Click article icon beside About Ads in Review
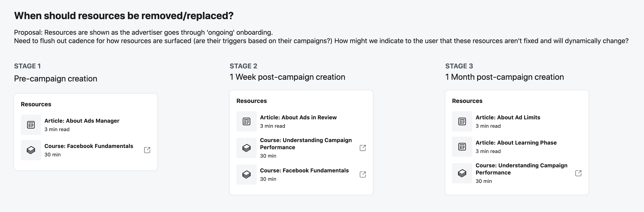 pos(246,122)
